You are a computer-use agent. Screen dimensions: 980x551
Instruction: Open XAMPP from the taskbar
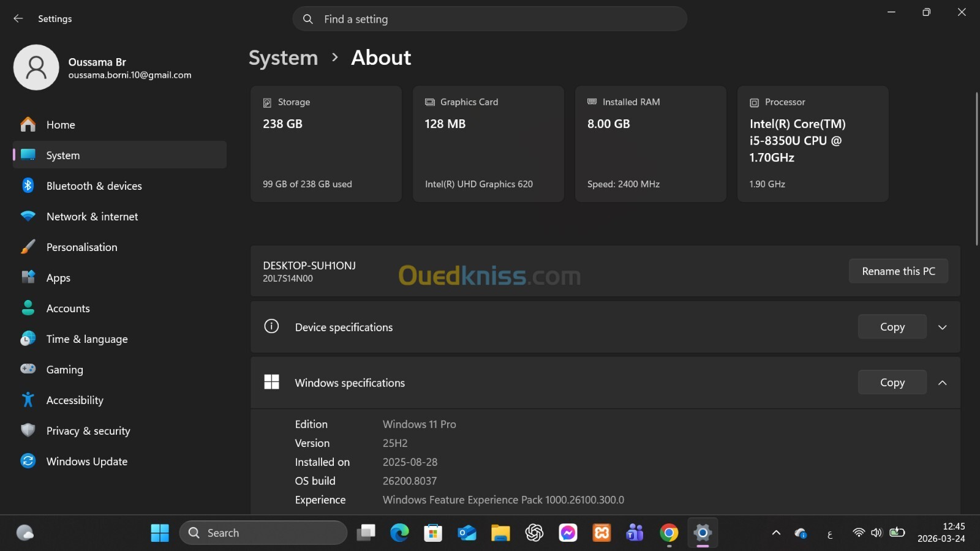(601, 533)
